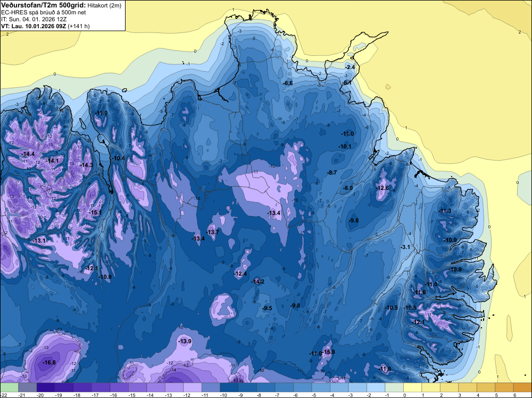Screen dimensions: 532x398
Task: Click the -12.6 temperature label
Action: (383, 188)
